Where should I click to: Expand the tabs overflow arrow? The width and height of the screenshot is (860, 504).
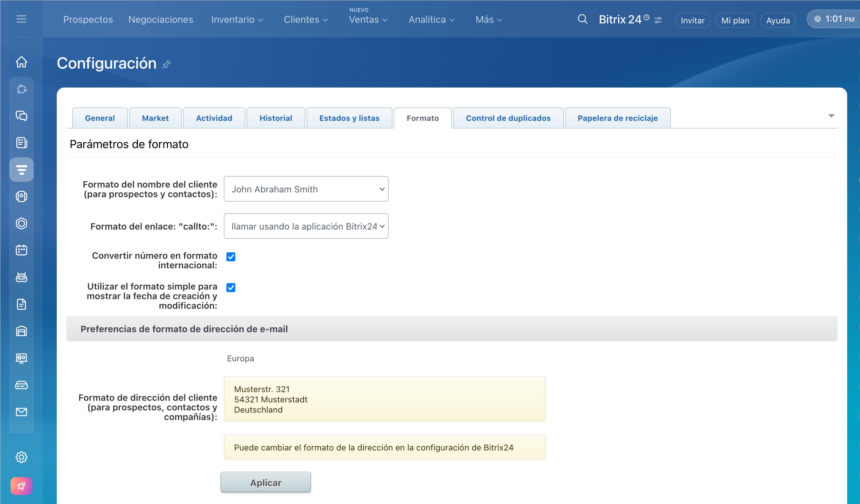click(831, 116)
